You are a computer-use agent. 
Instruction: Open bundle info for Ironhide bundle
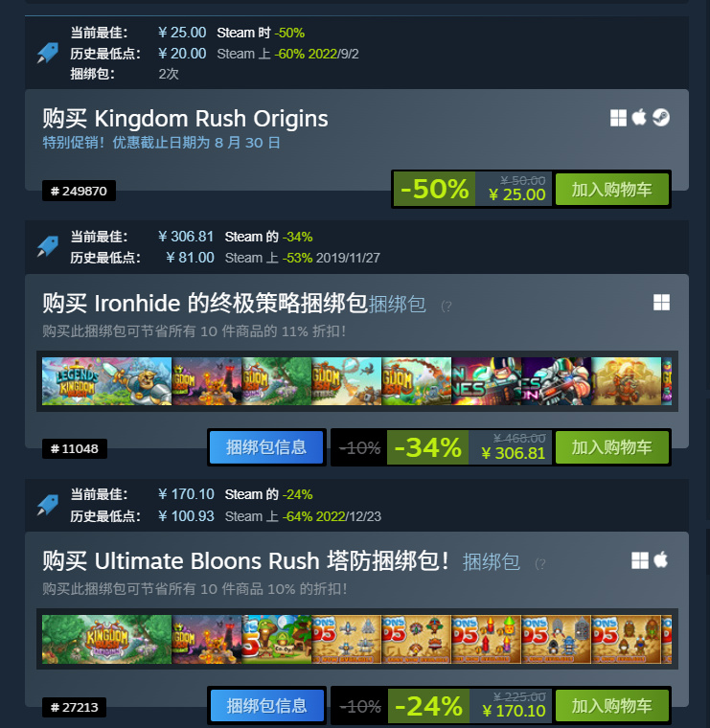(266, 447)
